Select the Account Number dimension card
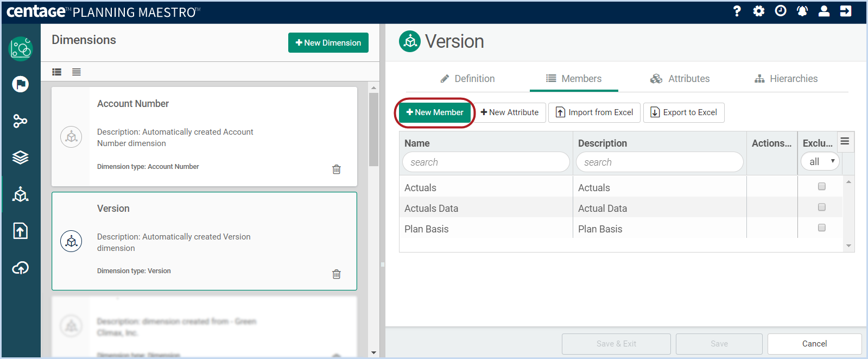This screenshot has height=359, width=868. 204,136
